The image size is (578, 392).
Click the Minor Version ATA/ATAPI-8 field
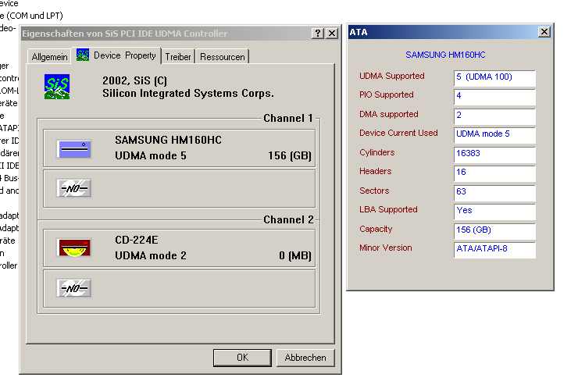(x=494, y=250)
